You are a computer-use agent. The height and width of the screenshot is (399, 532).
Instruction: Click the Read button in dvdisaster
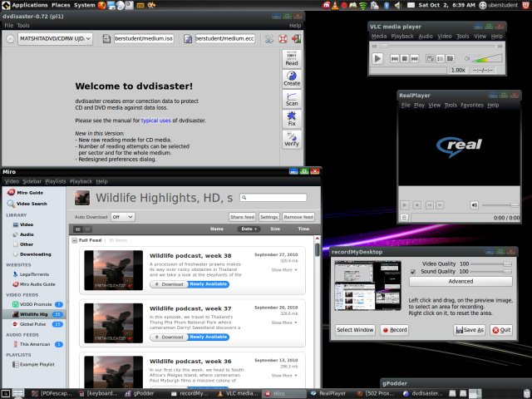pyautogui.click(x=292, y=59)
